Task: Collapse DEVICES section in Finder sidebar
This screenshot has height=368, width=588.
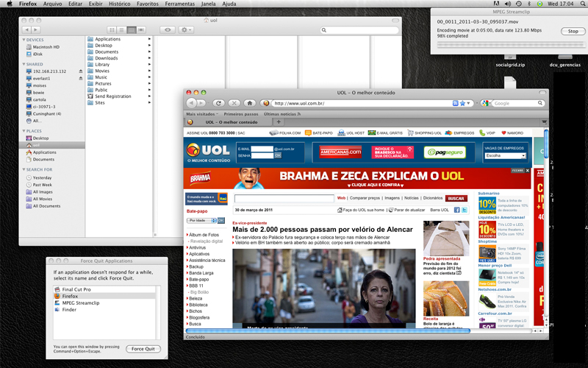Action: click(24, 40)
